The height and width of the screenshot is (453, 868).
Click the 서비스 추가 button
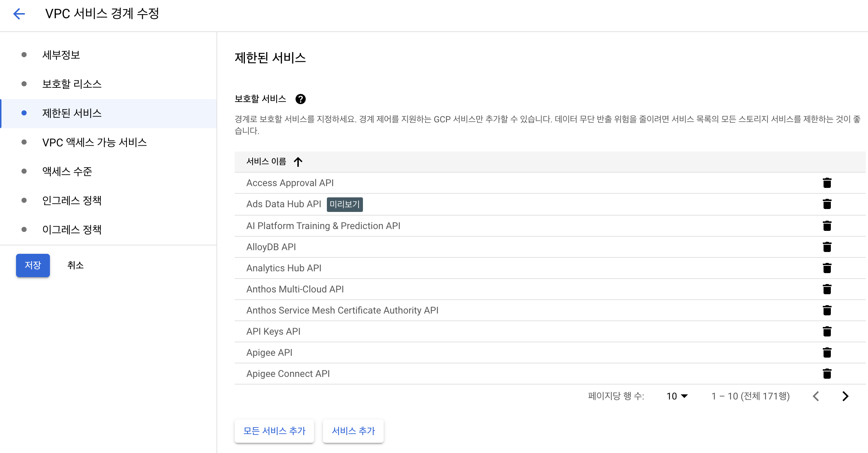[353, 431]
